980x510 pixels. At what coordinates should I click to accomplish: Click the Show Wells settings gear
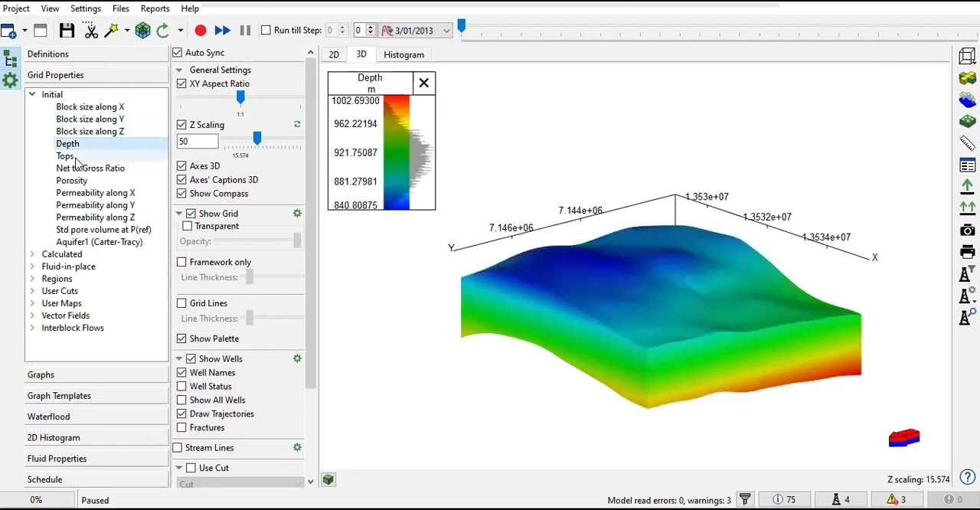pyautogui.click(x=297, y=359)
